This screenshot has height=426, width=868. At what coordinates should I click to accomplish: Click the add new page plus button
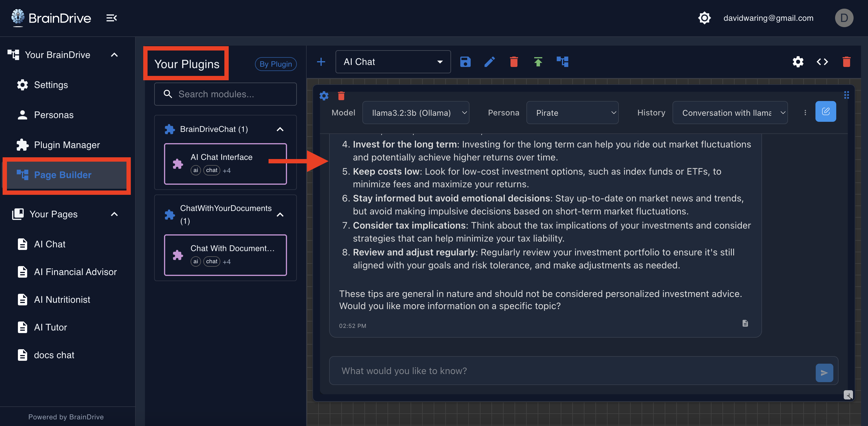click(x=321, y=62)
